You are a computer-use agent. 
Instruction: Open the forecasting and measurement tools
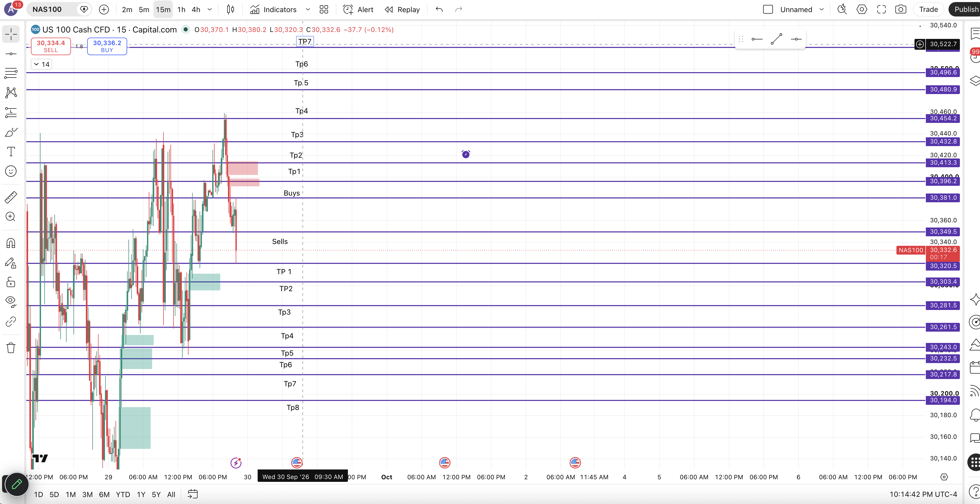click(11, 112)
